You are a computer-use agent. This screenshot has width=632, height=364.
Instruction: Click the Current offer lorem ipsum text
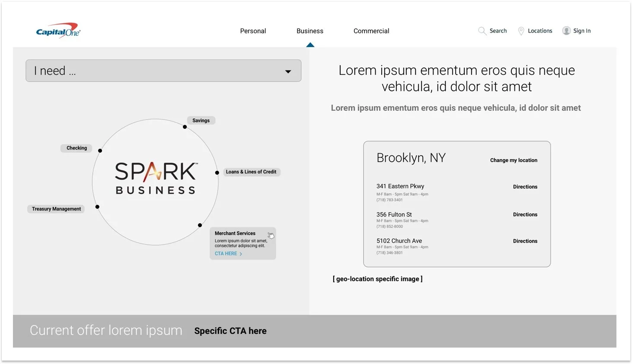(x=106, y=331)
